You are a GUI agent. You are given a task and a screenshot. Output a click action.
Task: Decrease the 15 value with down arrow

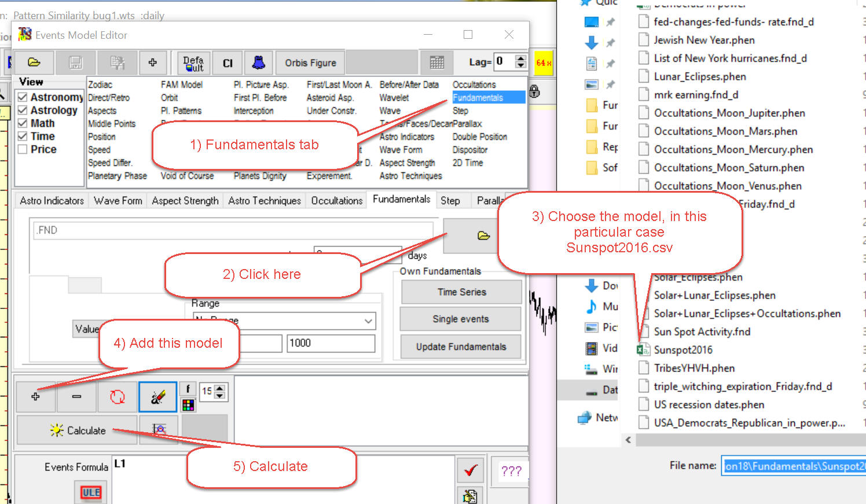pyautogui.click(x=220, y=396)
